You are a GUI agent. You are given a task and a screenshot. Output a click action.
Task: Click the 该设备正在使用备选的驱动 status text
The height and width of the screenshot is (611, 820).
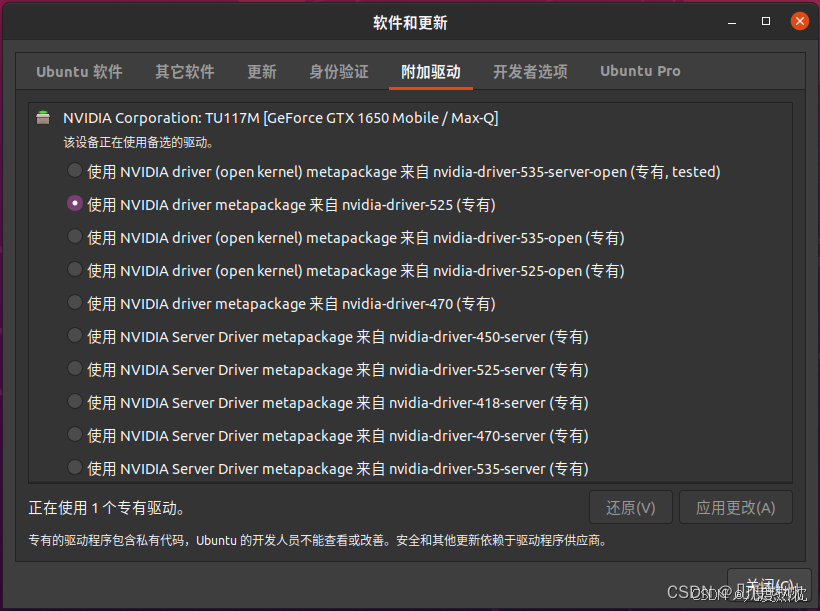pos(138,142)
